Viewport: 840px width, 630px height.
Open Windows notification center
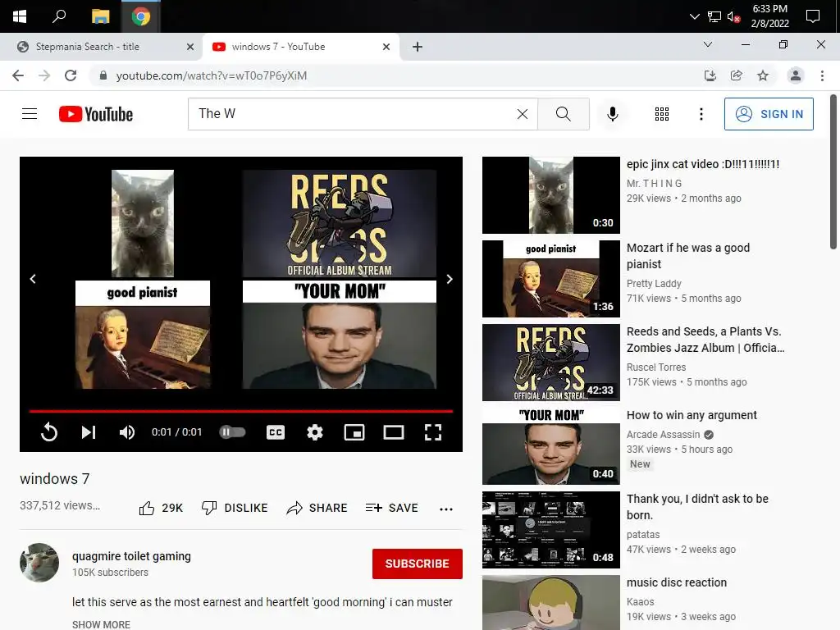[x=813, y=16]
